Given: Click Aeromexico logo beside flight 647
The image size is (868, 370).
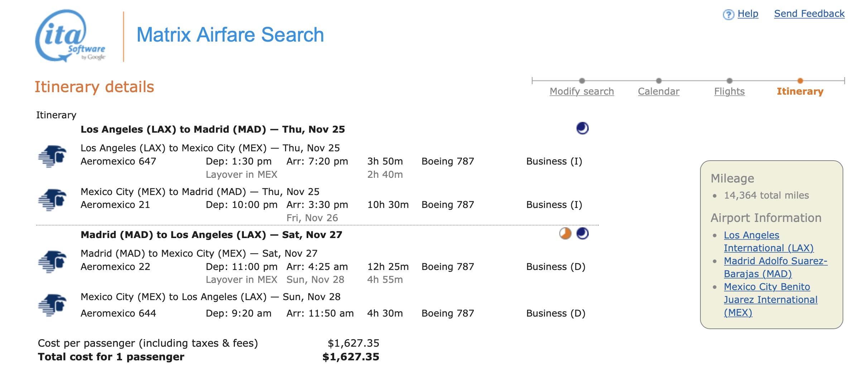Looking at the screenshot, I should click(x=52, y=156).
